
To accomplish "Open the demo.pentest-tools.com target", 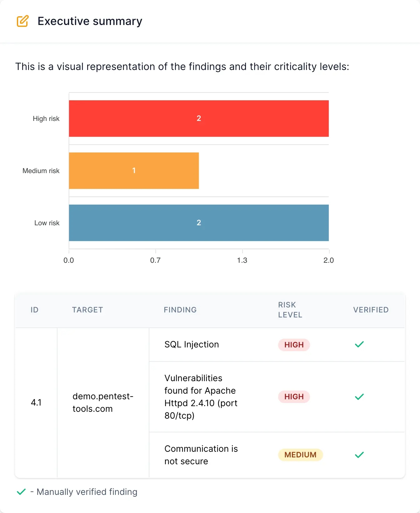I will [x=103, y=402].
